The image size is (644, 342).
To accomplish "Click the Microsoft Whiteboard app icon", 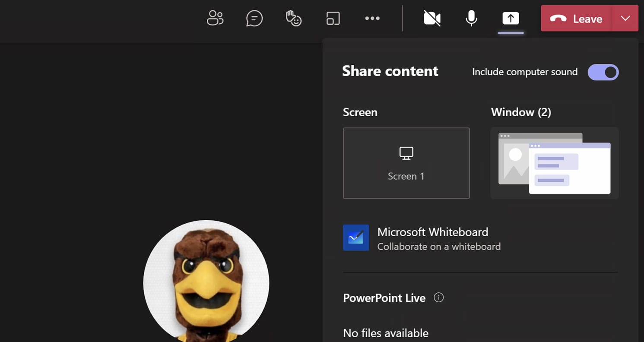I will click(356, 237).
